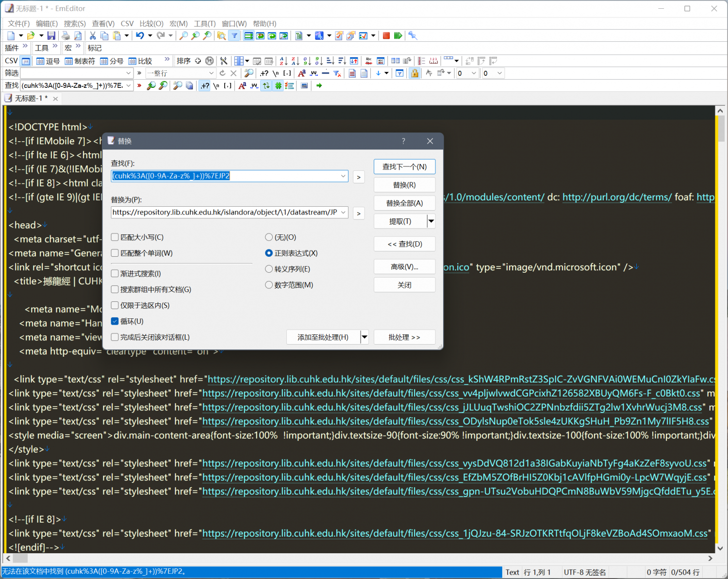Click the Batch (批处理) button
728x579 pixels.
pyautogui.click(x=404, y=337)
